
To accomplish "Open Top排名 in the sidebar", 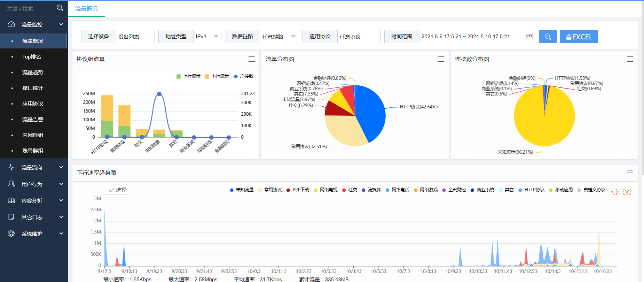I will click(x=34, y=56).
